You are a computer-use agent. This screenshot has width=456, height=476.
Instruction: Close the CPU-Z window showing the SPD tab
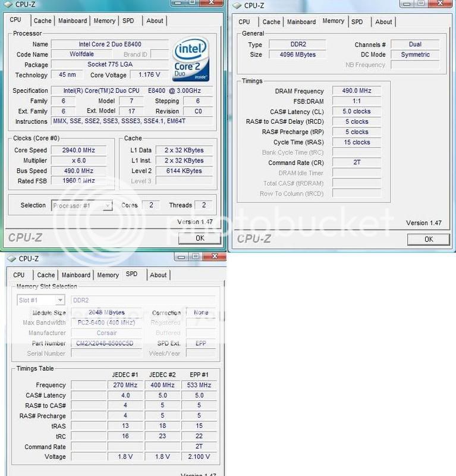point(213,256)
